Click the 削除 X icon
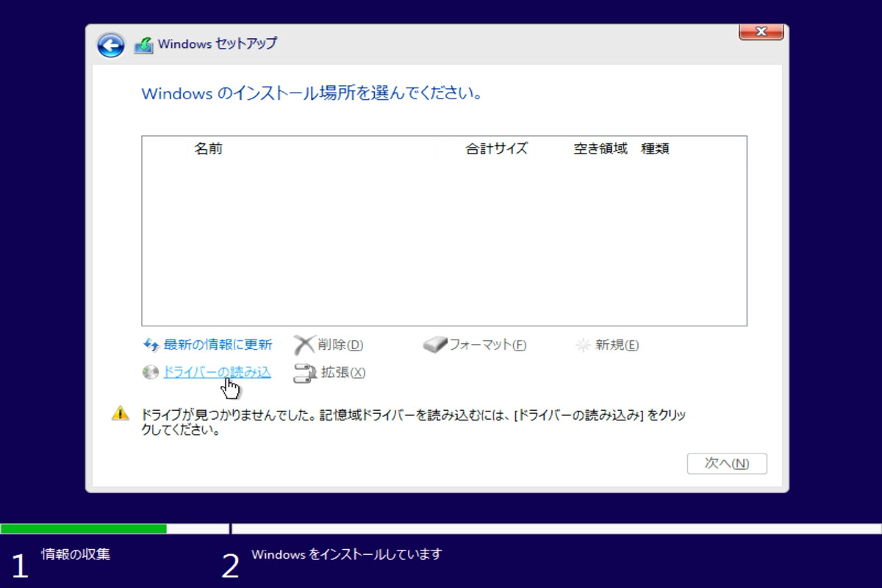Image resolution: width=882 pixels, height=588 pixels. coord(304,345)
